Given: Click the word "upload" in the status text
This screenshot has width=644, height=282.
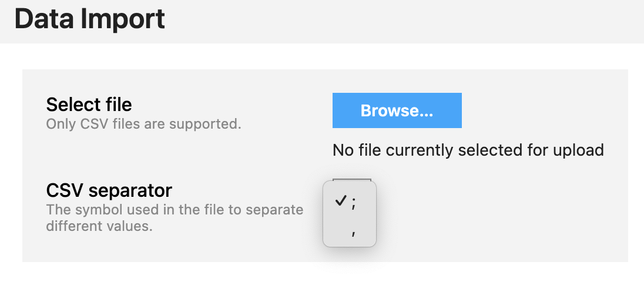Looking at the screenshot, I should coord(578,150).
